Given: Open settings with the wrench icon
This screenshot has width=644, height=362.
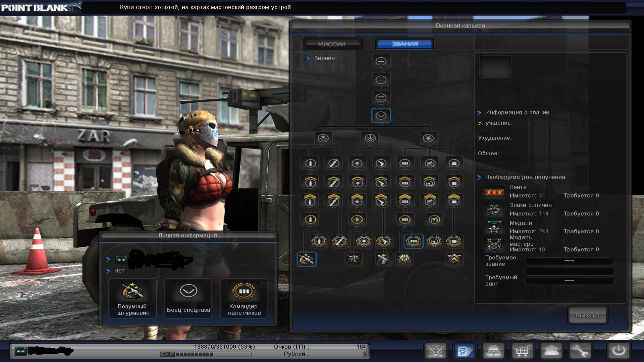Looking at the screenshot, I should pos(580,351).
